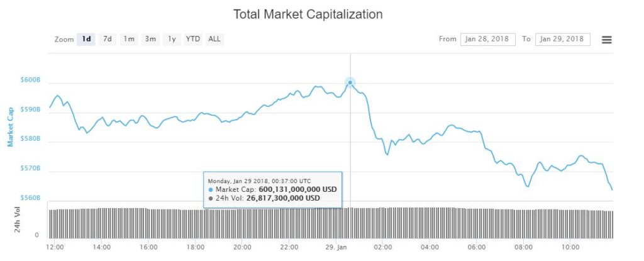Image resolution: width=644 pixels, height=261 pixels.
Task: Select 1y zoom range
Action: point(172,39)
